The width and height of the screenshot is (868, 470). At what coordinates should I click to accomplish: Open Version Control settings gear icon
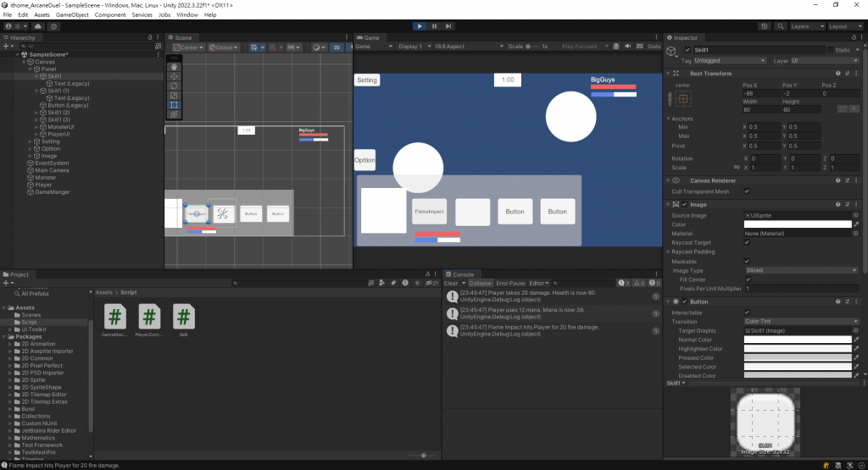(x=53, y=26)
